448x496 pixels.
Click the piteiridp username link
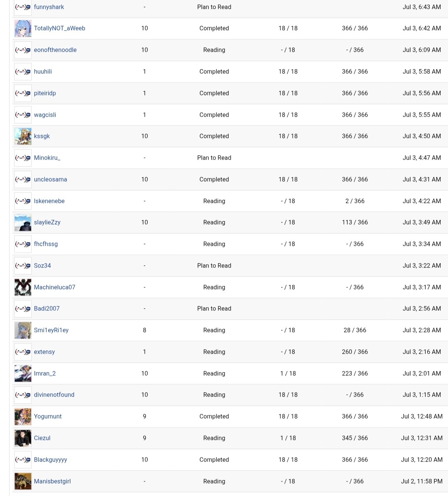coord(45,93)
